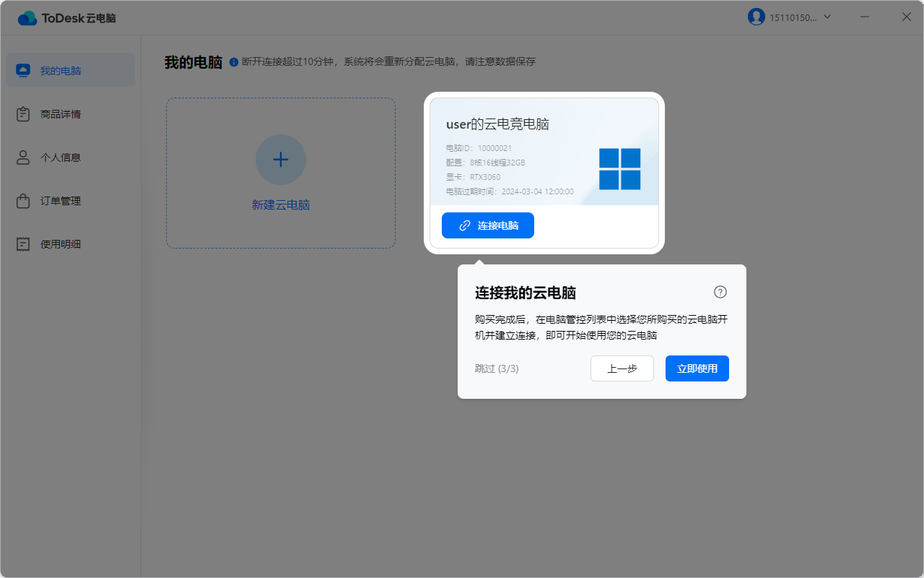Click the 个人信息 person sidebar icon

click(23, 158)
